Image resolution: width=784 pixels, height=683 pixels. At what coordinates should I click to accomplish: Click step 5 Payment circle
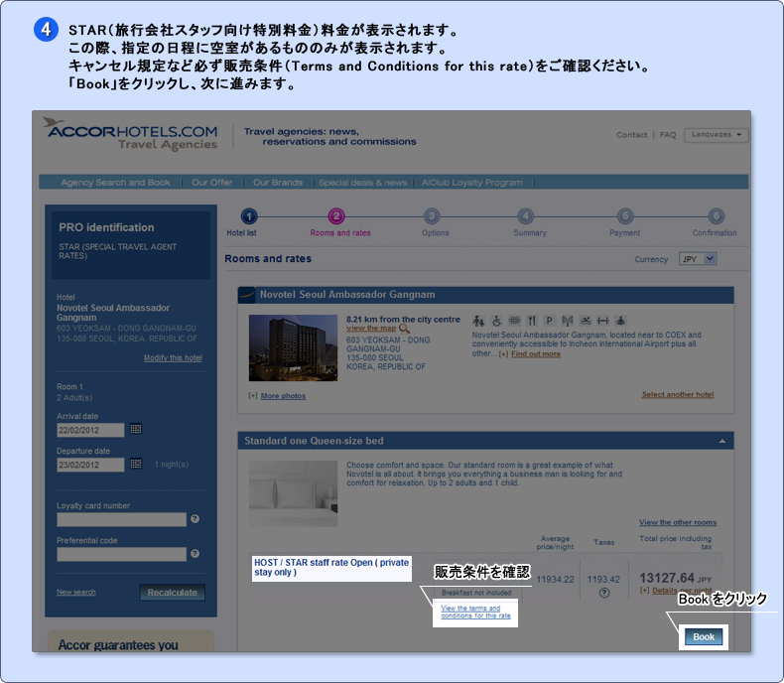(x=625, y=216)
